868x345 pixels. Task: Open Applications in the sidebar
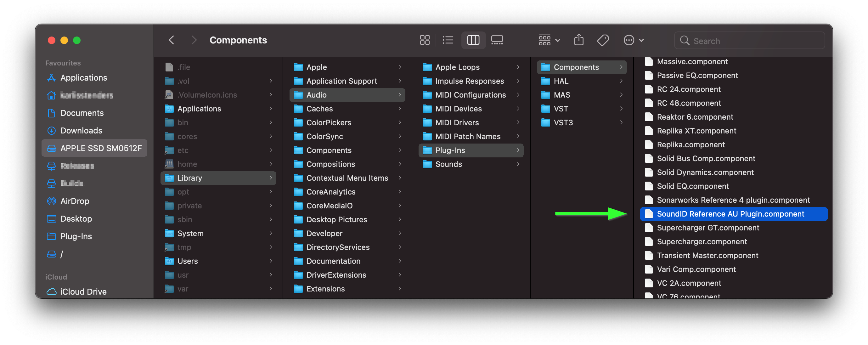pyautogui.click(x=94, y=78)
